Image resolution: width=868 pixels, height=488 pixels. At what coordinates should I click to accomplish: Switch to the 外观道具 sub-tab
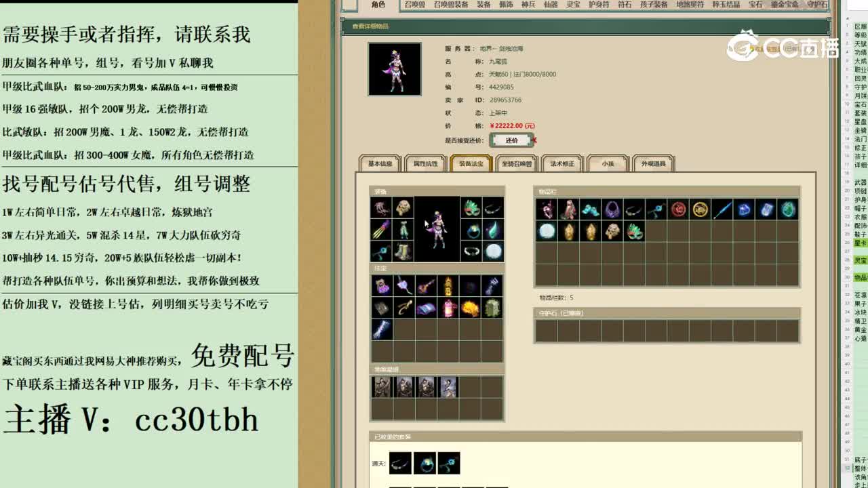point(654,163)
